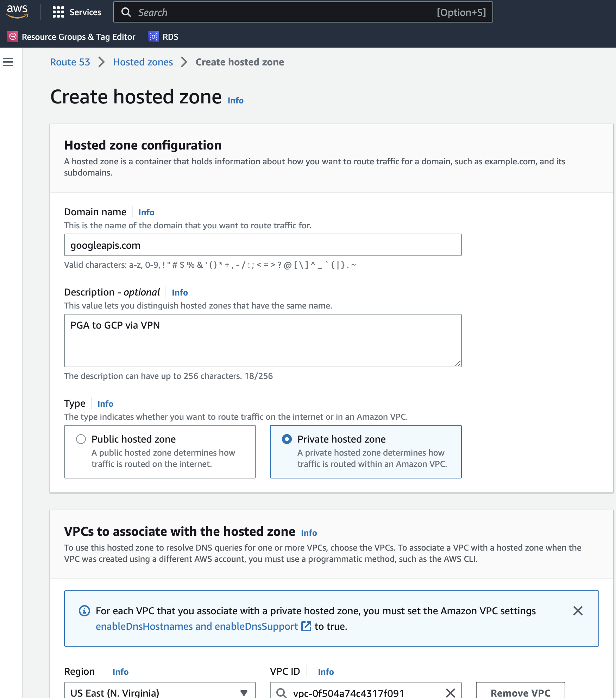Image resolution: width=616 pixels, height=698 pixels.
Task: Clear the VPC ID field with the X
Action: coord(450,693)
